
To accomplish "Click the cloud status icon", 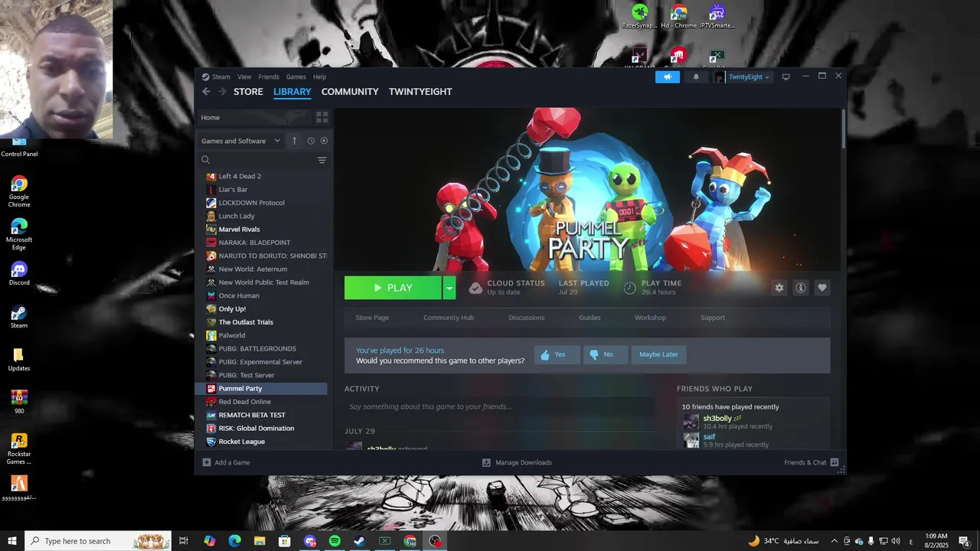I will coord(475,288).
